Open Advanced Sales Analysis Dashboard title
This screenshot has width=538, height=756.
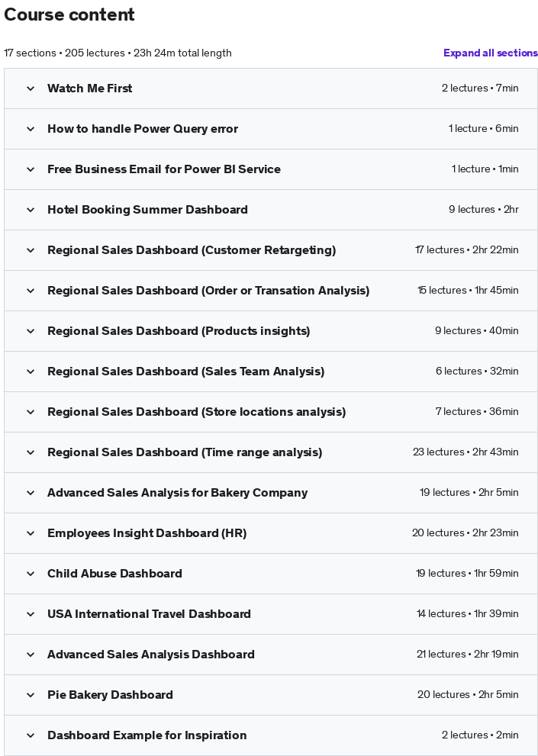(x=151, y=655)
